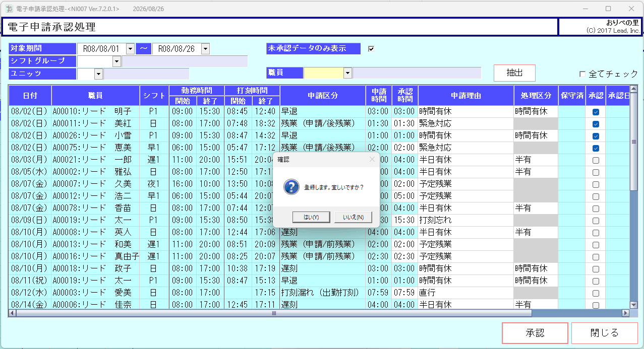This screenshot has width=644, height=349.
Task: Click the 申請理由 column header
Action: click(466, 95)
